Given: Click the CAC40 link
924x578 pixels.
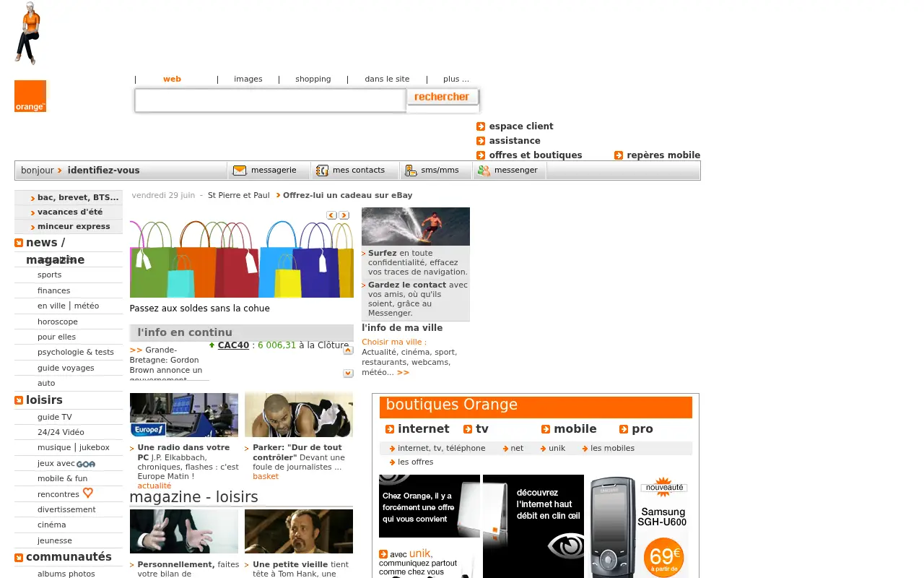Looking at the screenshot, I should [233, 345].
